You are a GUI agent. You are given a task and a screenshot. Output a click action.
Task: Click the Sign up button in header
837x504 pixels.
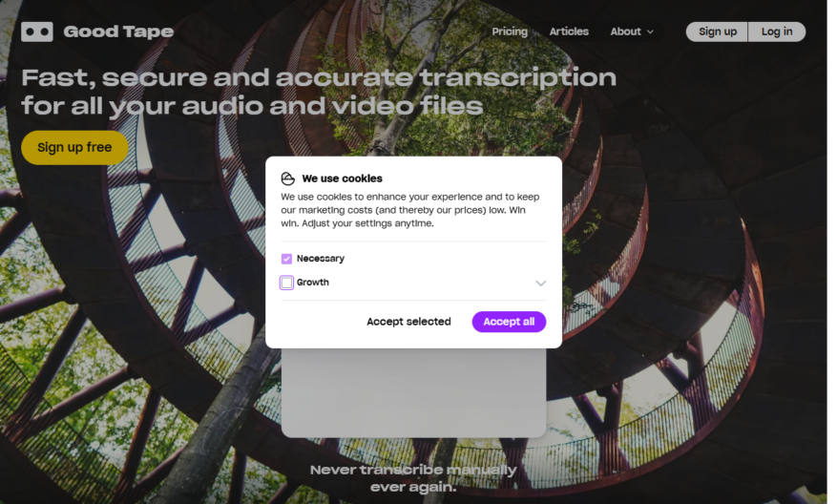(x=717, y=31)
